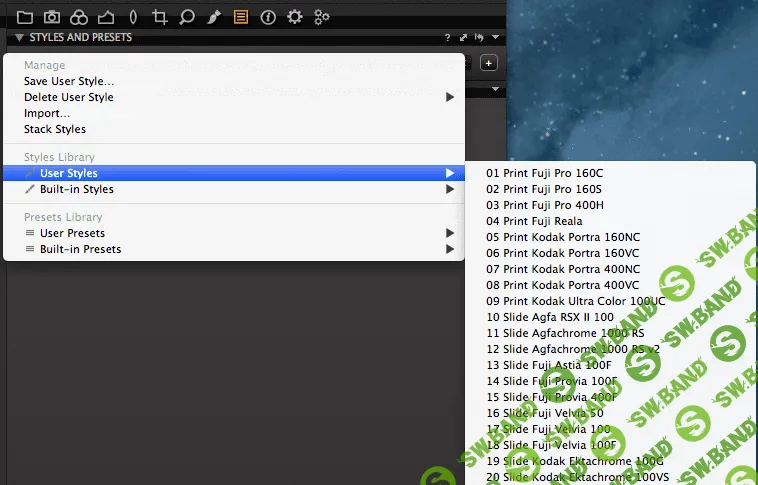Apply the 04 Print Fuji Reala style

[534, 221]
